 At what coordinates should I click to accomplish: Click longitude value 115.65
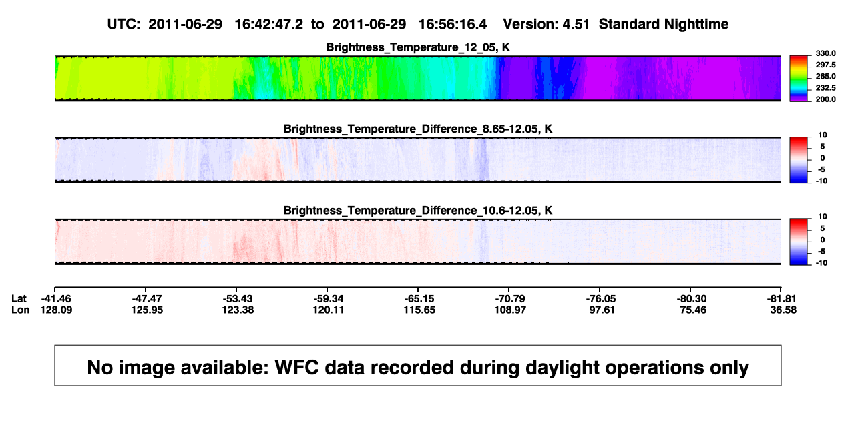tap(418, 310)
